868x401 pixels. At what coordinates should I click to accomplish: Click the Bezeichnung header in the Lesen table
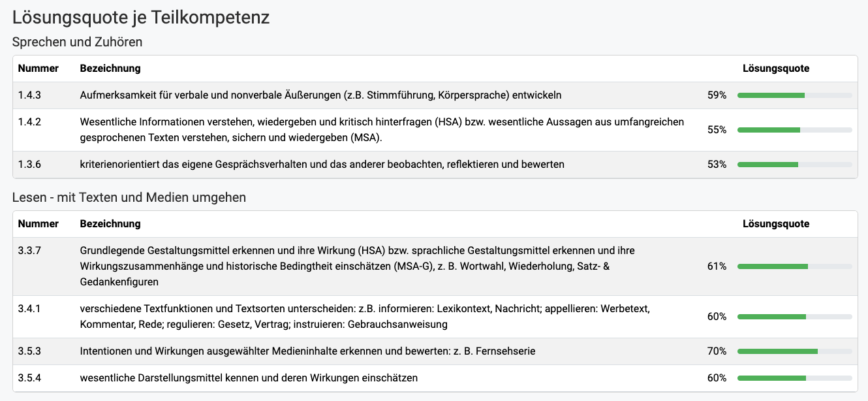[110, 224]
